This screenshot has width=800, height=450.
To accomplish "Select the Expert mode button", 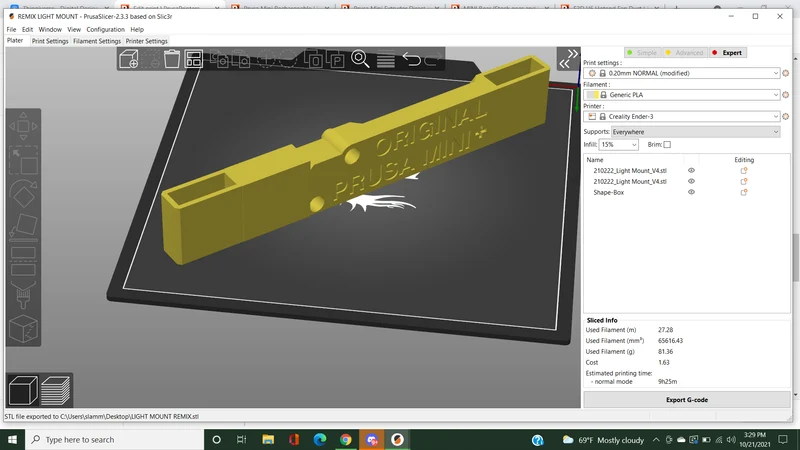I will pos(728,53).
